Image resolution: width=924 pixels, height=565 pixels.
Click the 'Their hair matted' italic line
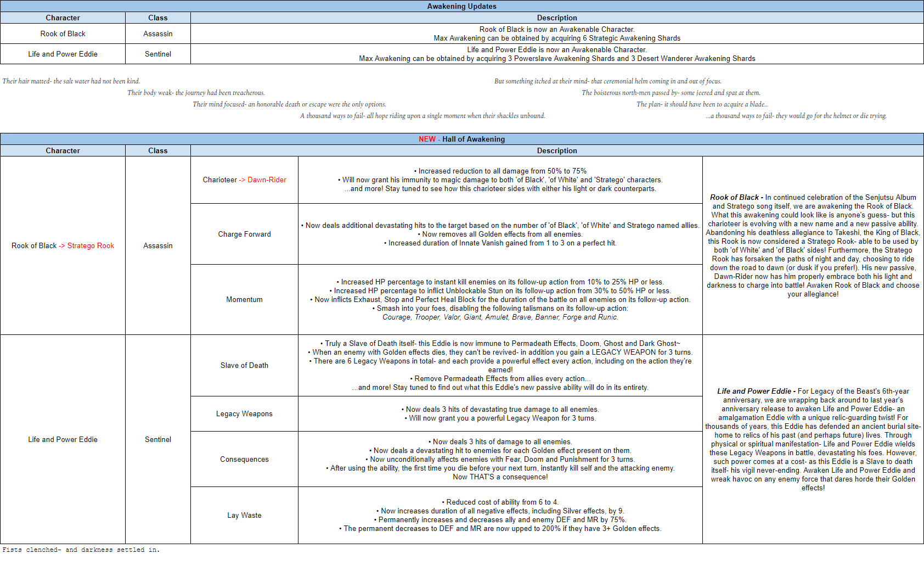[x=71, y=81]
